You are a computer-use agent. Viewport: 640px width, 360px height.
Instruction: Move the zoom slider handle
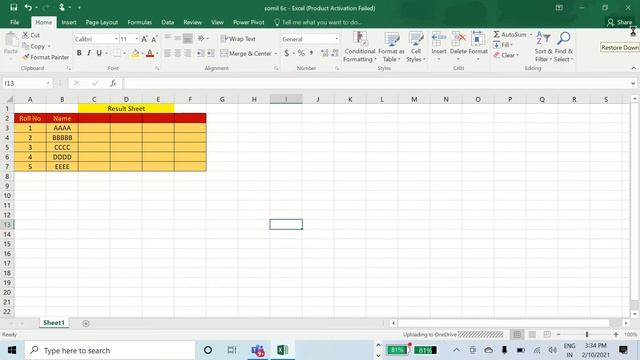[x=587, y=335]
